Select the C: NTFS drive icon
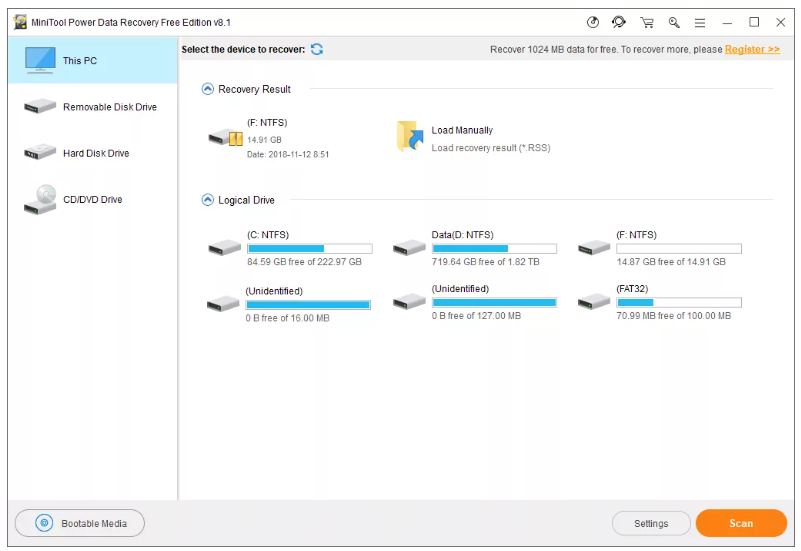 click(x=224, y=248)
